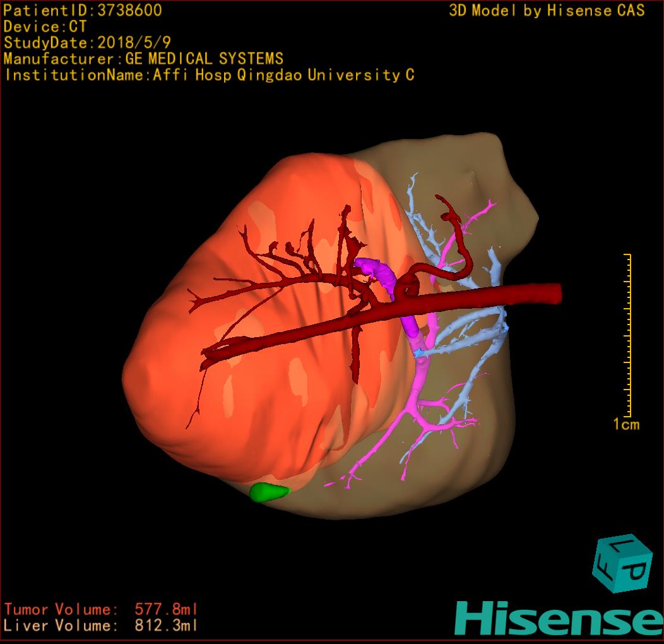Click the yellow scale ruler
Screen dimensions: 664x644
[627, 335]
